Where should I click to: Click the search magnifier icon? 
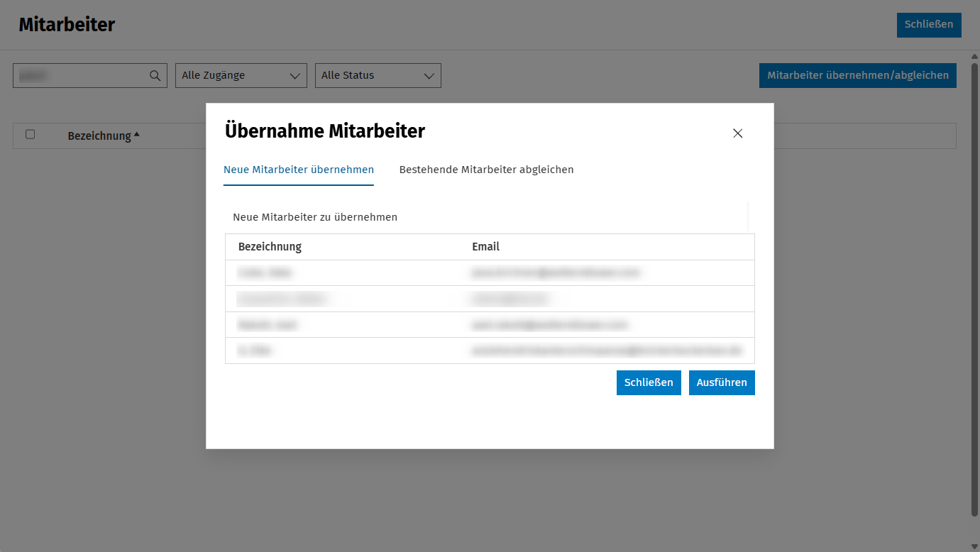click(x=155, y=76)
